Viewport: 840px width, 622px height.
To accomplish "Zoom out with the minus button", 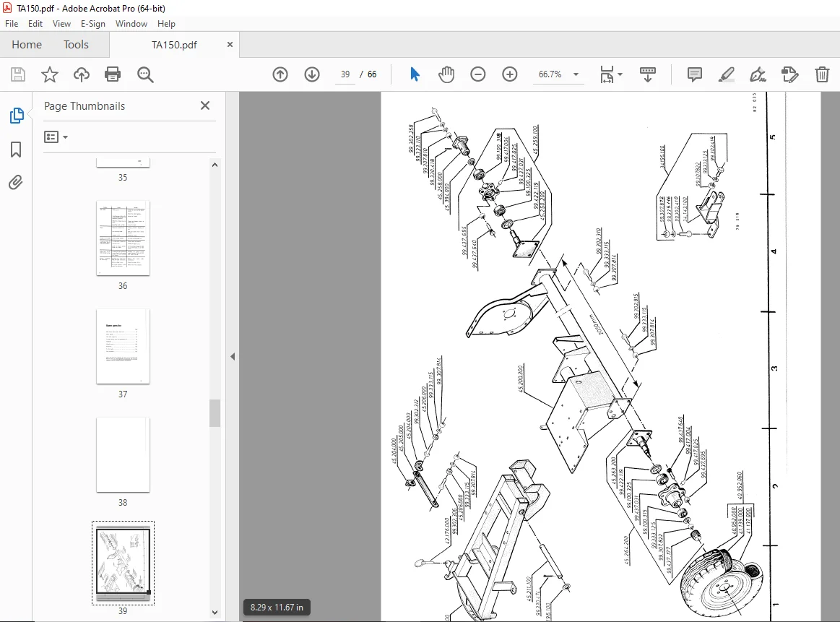I will point(478,74).
